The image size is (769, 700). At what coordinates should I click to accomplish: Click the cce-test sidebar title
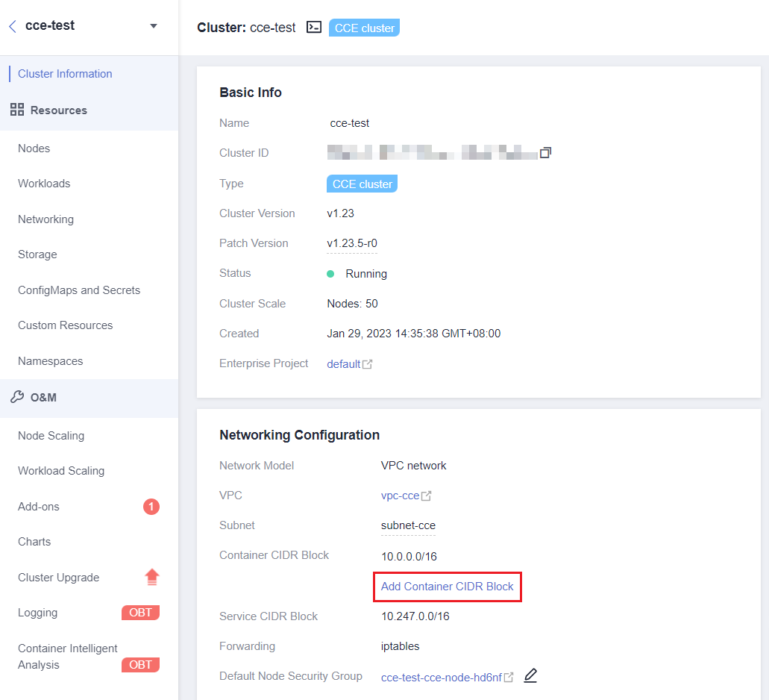(49, 25)
